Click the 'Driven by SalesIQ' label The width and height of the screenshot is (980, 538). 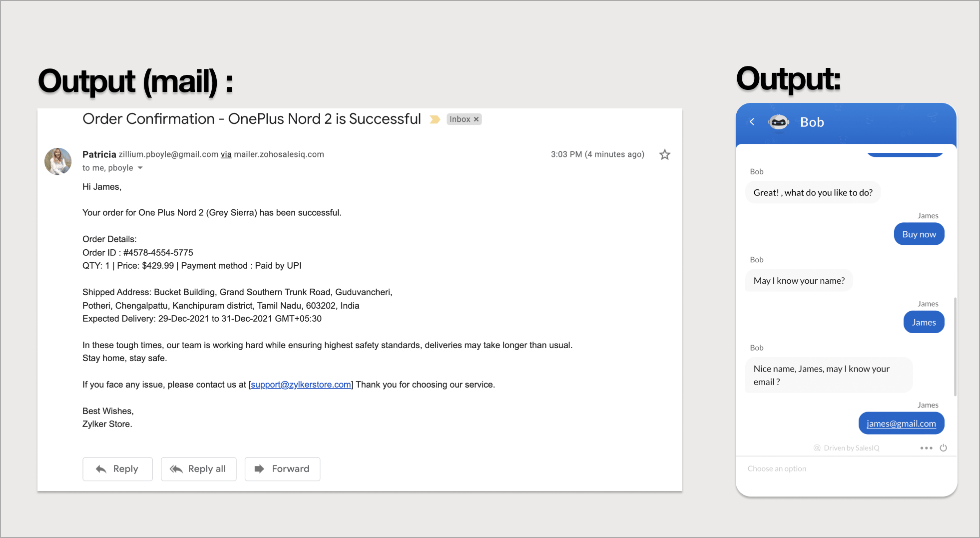click(846, 448)
